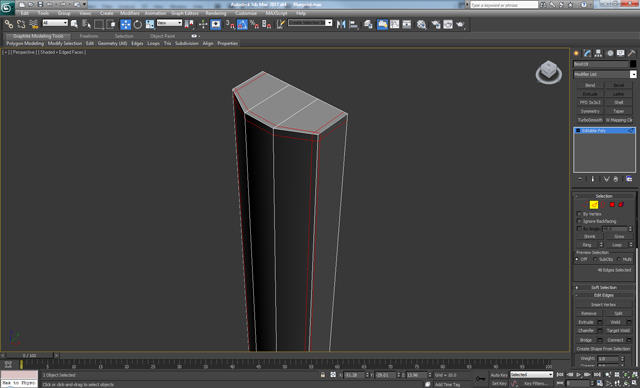Click the Unlink Selection tool
The image size is (640, 388).
coord(21,24)
